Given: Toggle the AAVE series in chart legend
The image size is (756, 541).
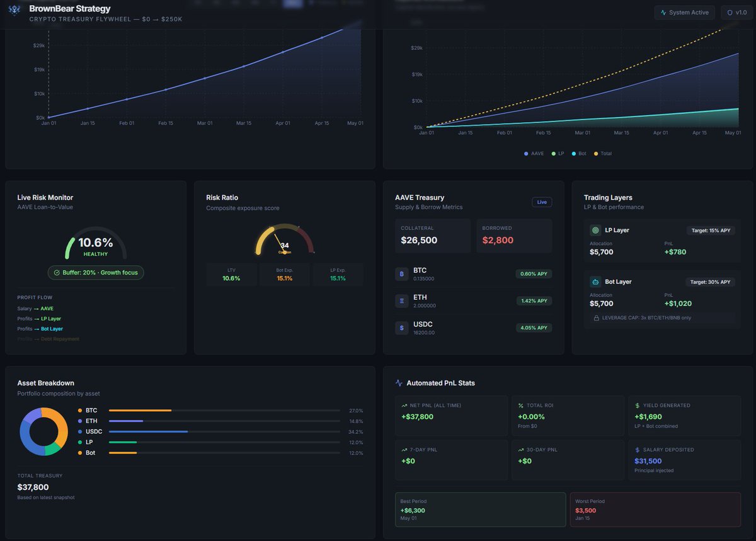Looking at the screenshot, I should 534,154.
